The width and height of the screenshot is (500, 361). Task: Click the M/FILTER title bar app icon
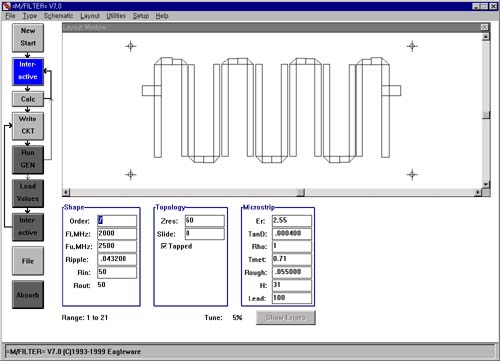coord(6,6)
